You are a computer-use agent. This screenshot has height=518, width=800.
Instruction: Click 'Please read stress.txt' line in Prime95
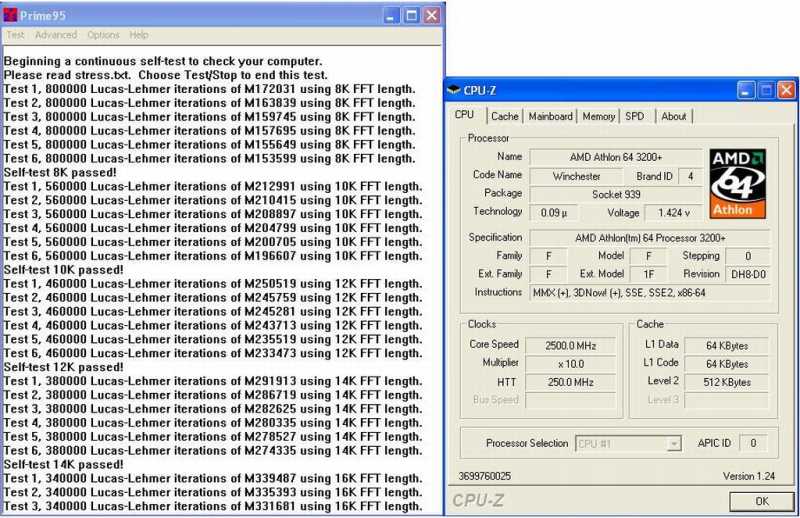[165, 75]
